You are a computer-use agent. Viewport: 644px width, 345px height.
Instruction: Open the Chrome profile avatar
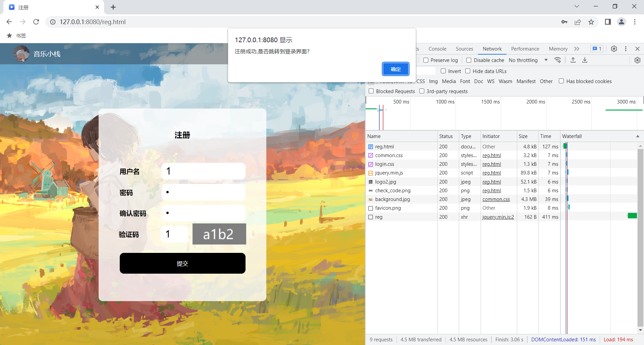click(622, 22)
